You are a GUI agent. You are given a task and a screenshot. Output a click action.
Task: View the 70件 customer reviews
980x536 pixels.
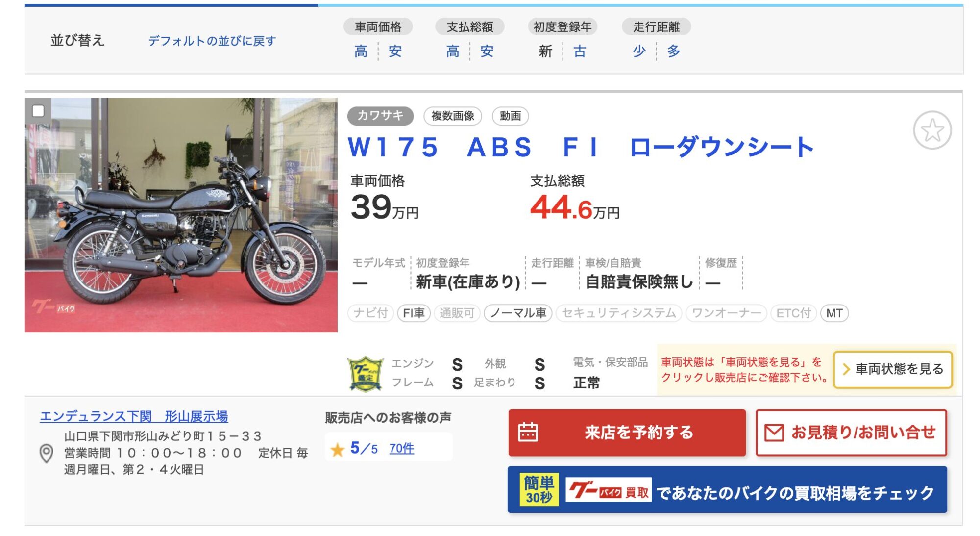pyautogui.click(x=401, y=449)
